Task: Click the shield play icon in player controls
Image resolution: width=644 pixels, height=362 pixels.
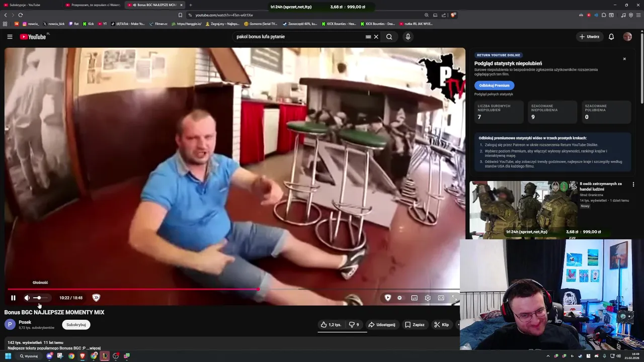Action: [388, 298]
